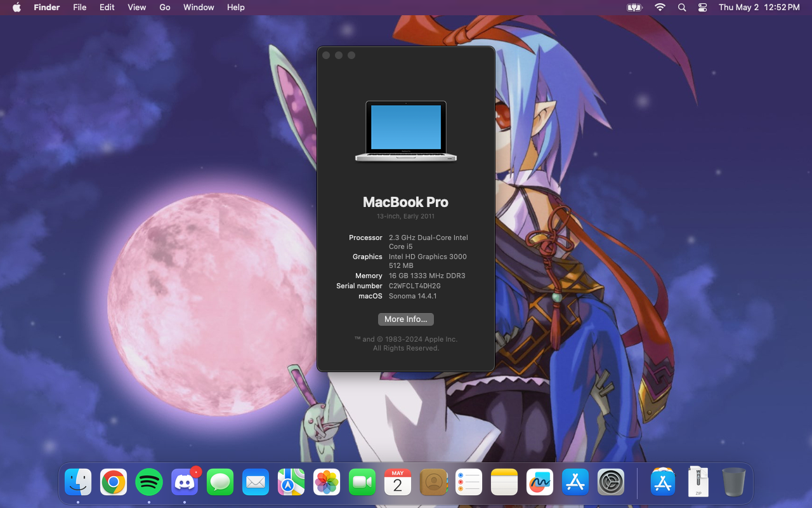The width and height of the screenshot is (812, 508).
Task: Click "2.3 GHz Dual-Core Intel Core i5" text
Action: click(x=428, y=242)
